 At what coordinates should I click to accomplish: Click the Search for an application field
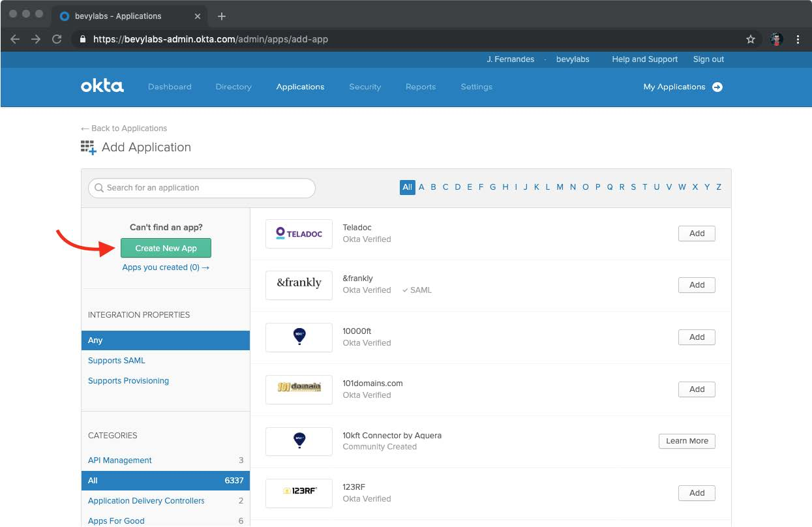point(202,188)
